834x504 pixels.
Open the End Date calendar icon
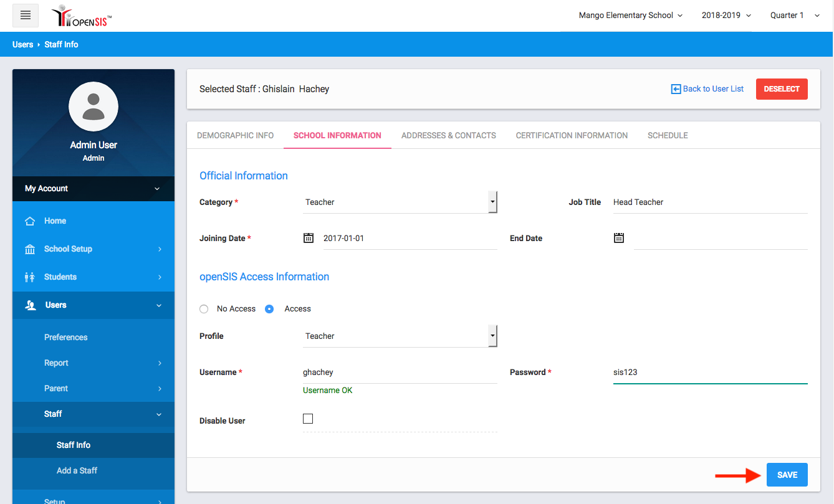pyautogui.click(x=619, y=238)
